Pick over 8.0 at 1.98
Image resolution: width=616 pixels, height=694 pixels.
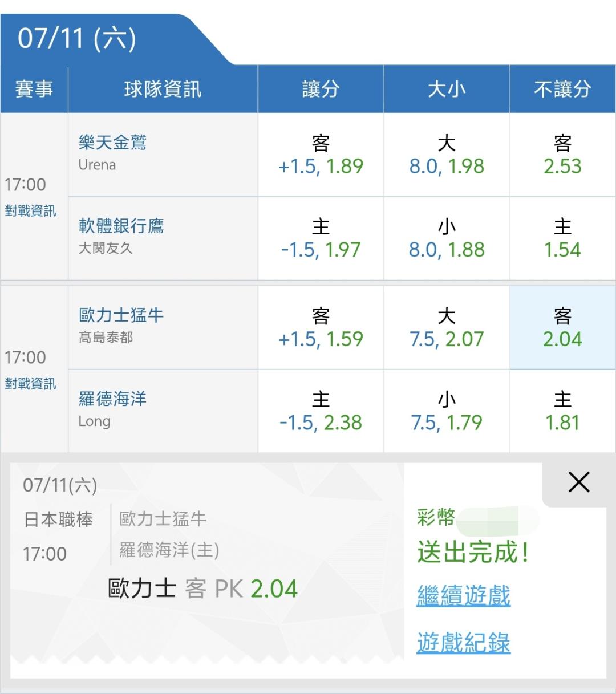[x=447, y=155]
